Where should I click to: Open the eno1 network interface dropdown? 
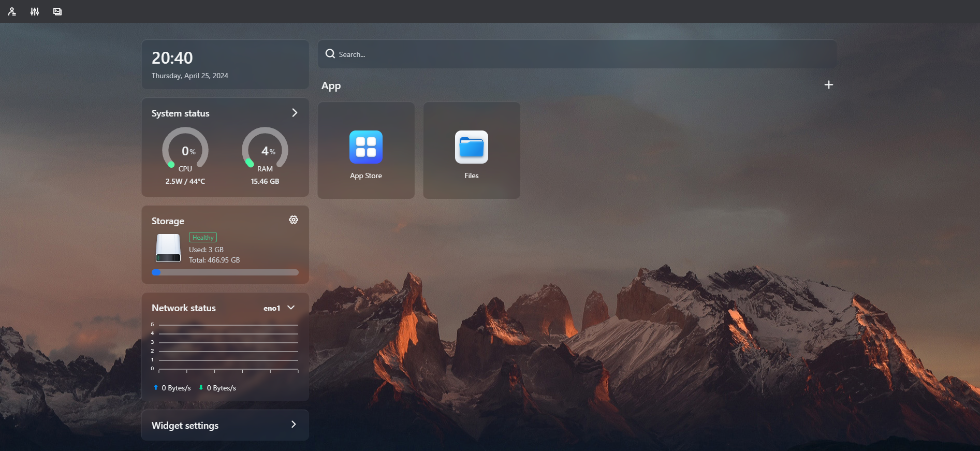(279, 308)
